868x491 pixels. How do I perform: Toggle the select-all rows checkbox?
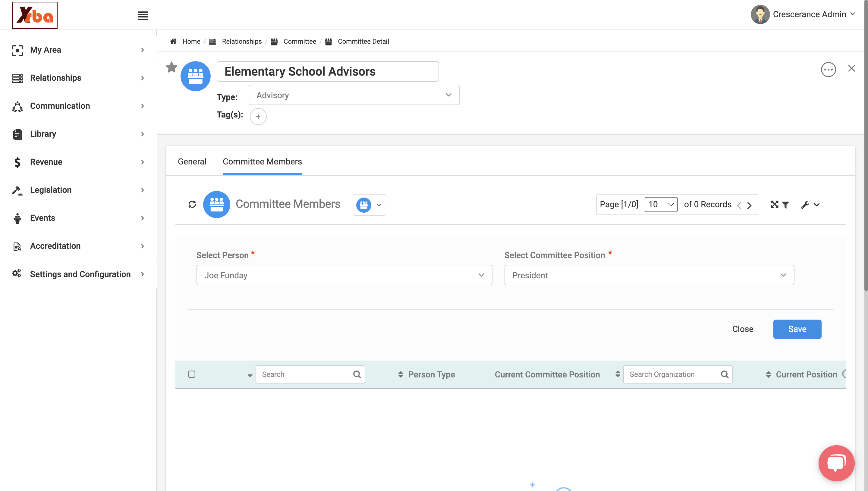tap(192, 374)
